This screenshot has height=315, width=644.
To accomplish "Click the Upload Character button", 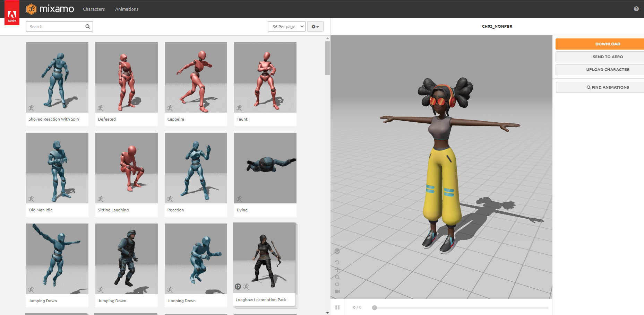I will point(608,70).
